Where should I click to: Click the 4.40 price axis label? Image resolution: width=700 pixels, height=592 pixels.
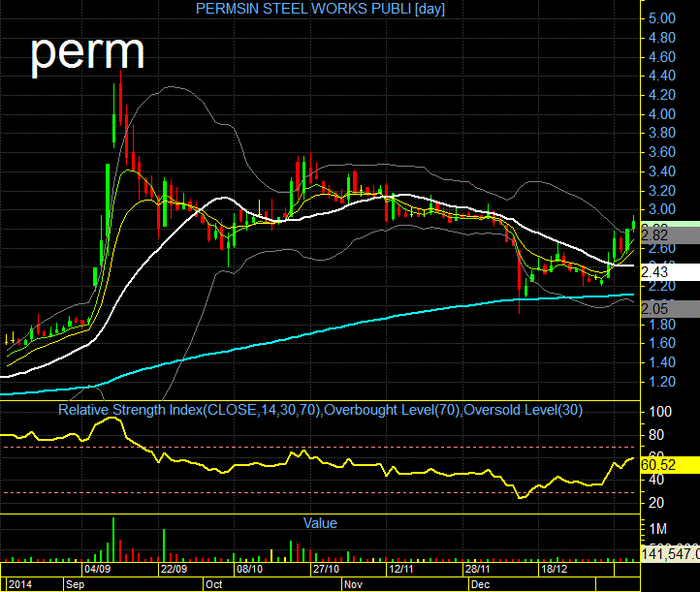(661, 76)
